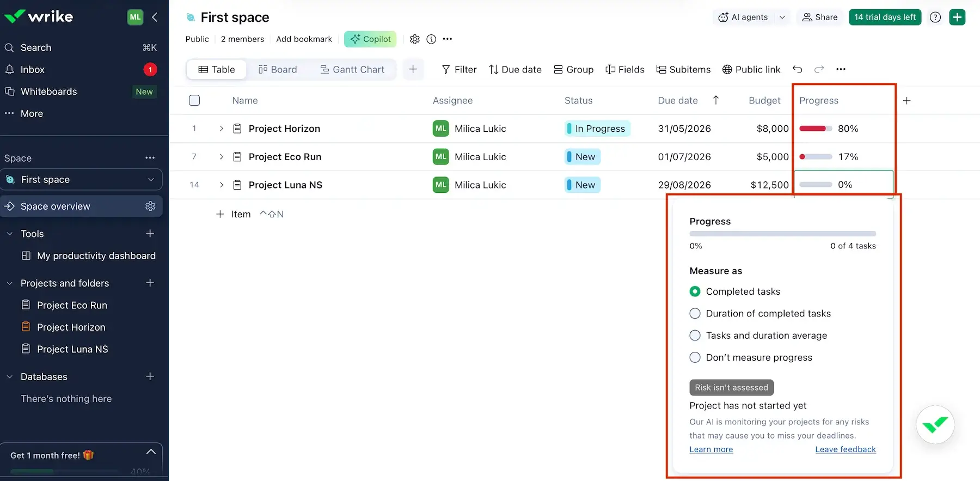The image size is (980, 481).
Task: Open the Subitems options
Action: pyautogui.click(x=684, y=70)
